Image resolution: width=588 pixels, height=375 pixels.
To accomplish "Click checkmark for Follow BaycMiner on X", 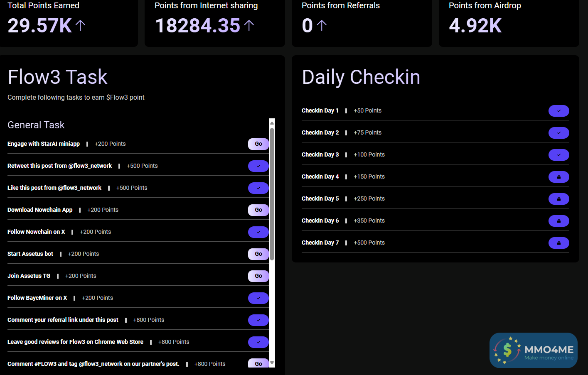I will [x=258, y=298].
